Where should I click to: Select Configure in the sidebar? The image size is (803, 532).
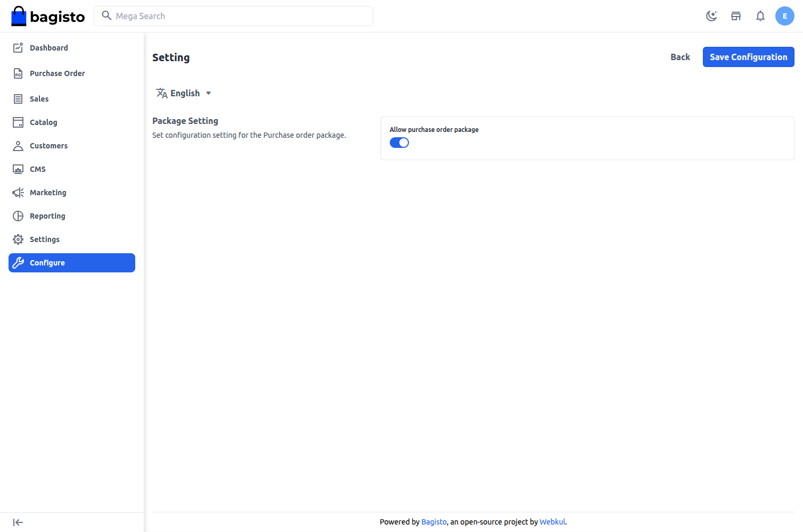(47, 262)
